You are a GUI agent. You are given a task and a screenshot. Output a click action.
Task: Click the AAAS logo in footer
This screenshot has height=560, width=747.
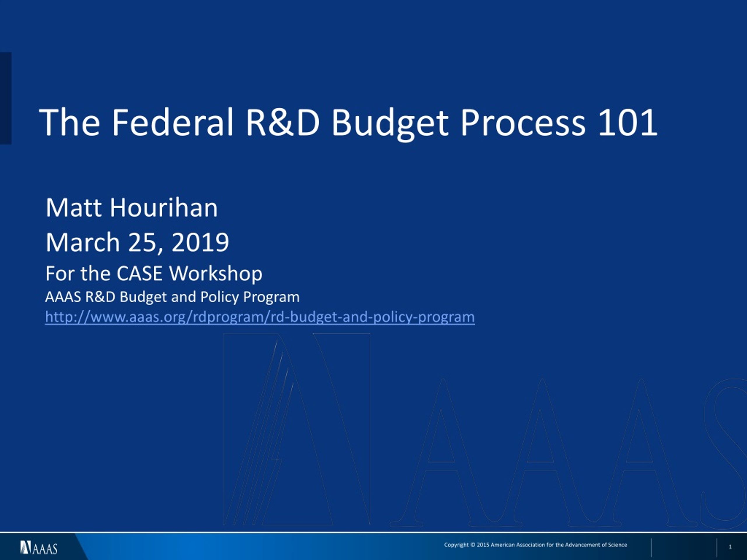tap(39, 547)
